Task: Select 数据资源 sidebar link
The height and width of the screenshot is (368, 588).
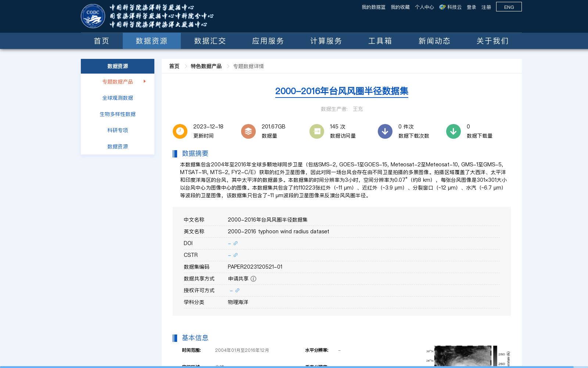Action: pos(118,146)
